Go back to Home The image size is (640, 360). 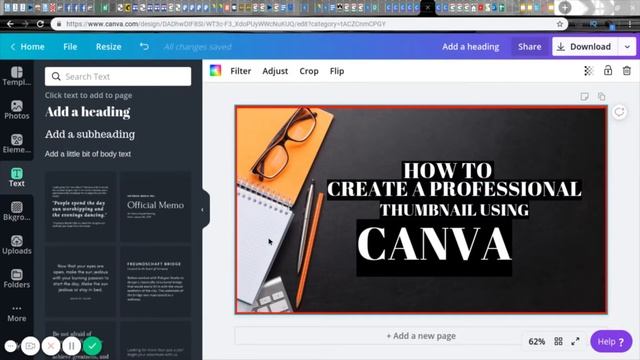(x=27, y=47)
